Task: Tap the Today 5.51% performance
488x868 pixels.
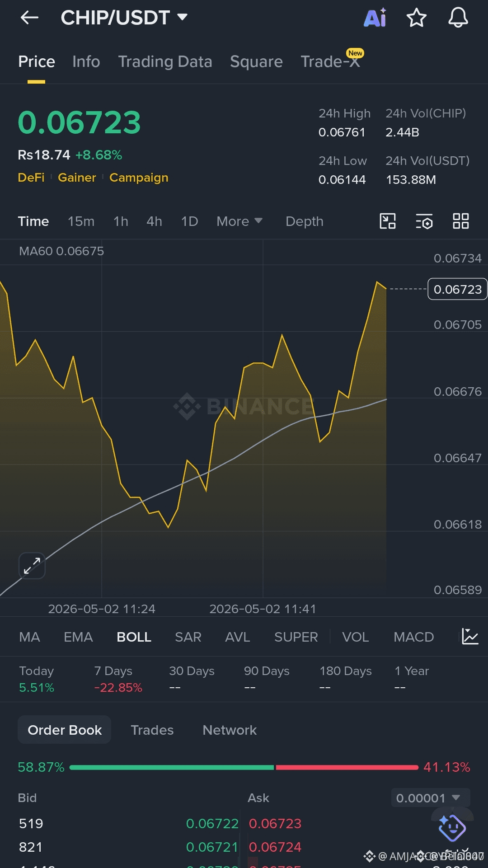Action: [37, 679]
